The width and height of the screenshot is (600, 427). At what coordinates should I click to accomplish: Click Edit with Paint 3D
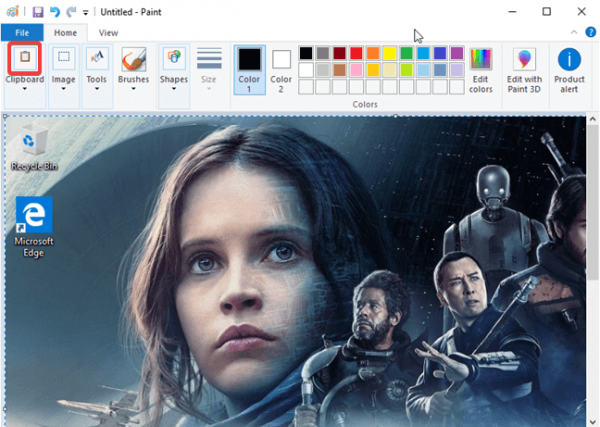524,70
